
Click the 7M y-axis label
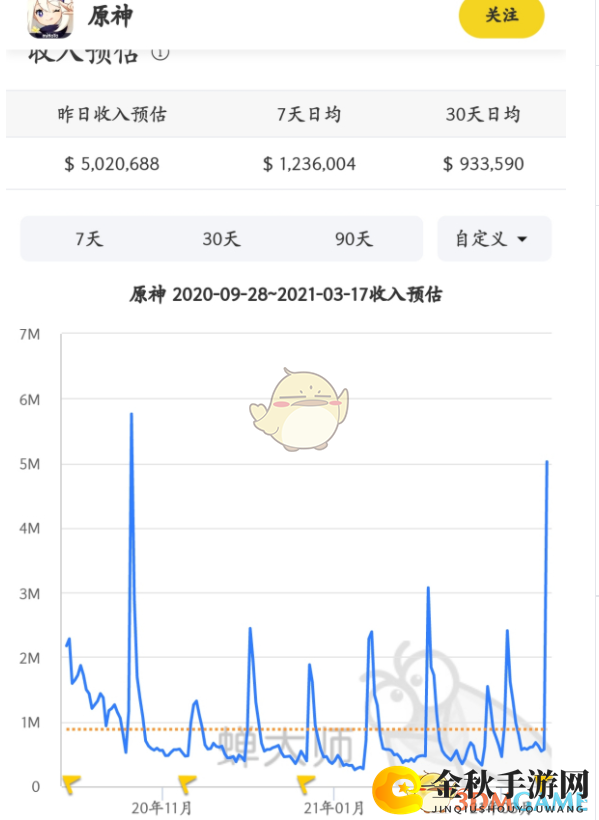click(x=30, y=334)
